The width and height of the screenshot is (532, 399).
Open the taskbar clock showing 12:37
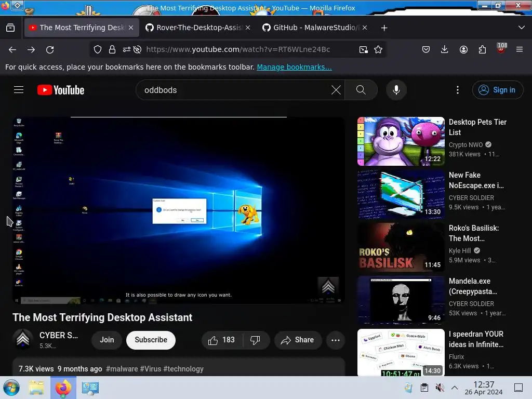pyautogui.click(x=484, y=388)
